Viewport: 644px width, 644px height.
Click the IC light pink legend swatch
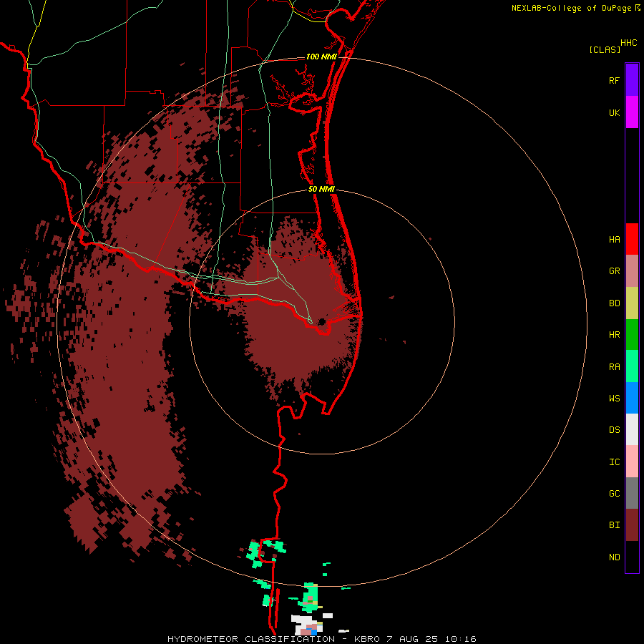tap(632, 462)
